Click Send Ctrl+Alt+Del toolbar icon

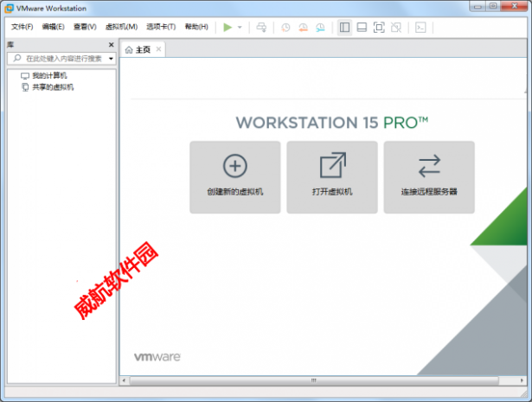[x=261, y=28]
